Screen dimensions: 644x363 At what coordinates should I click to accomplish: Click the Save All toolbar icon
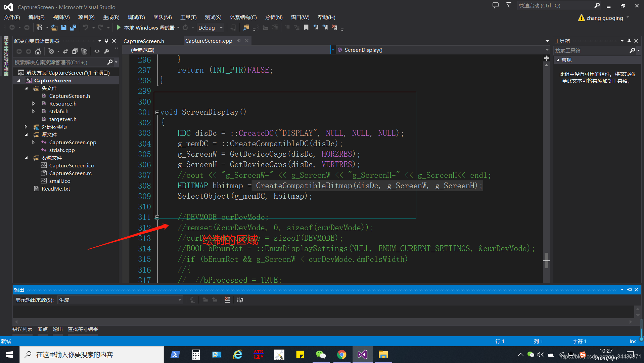(x=73, y=28)
